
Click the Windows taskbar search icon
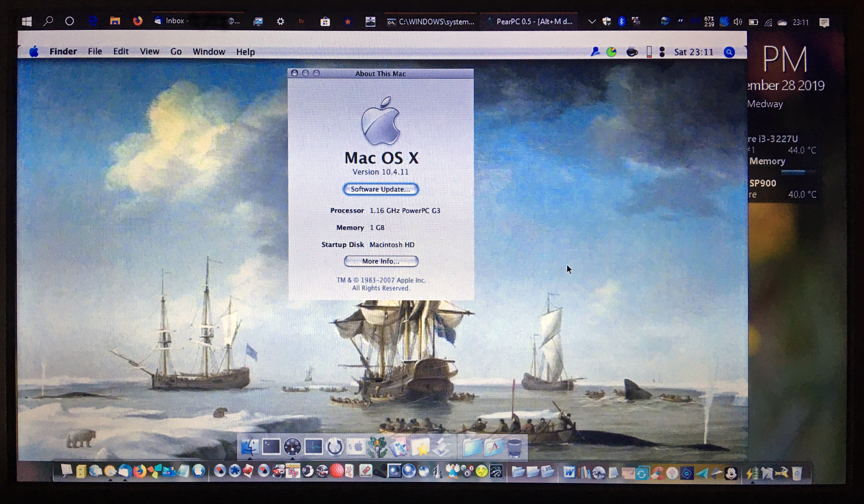(48, 21)
